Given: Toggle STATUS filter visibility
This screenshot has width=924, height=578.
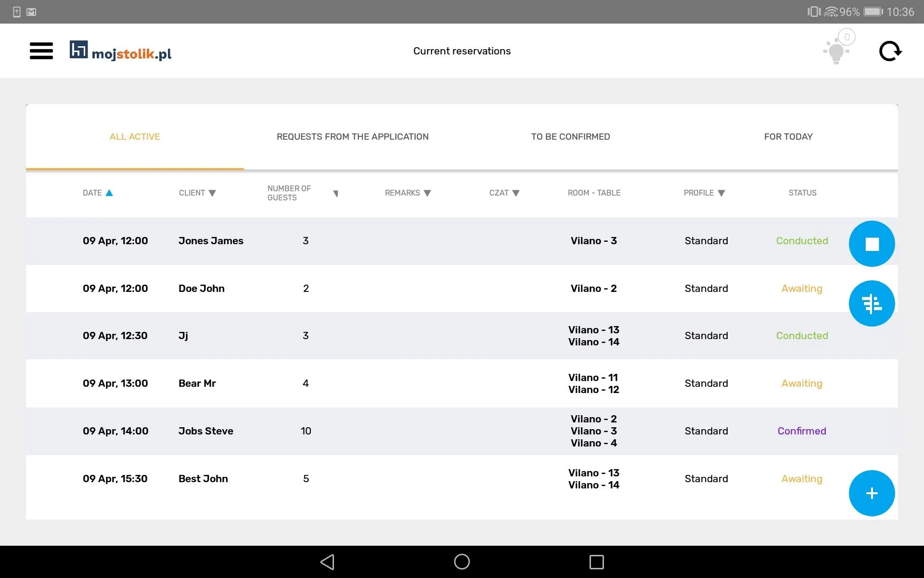Looking at the screenshot, I should click(802, 193).
